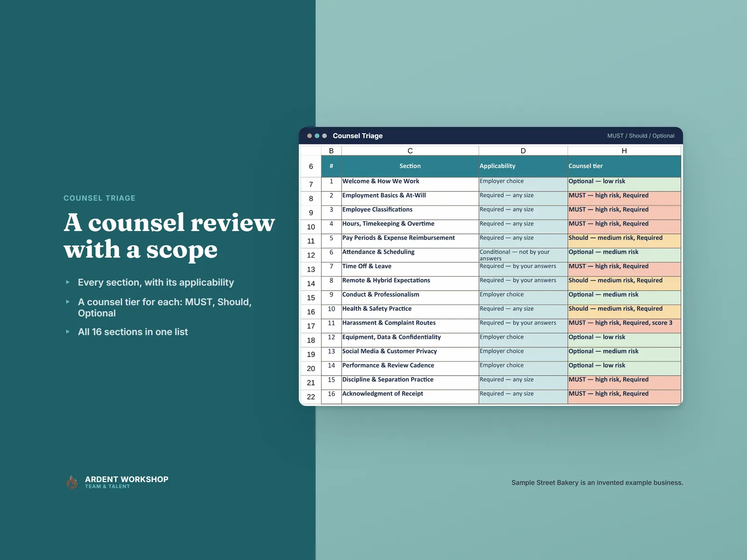The image size is (747, 560).
Task: Select the "Employee Classifications" cell
Action: [x=410, y=213]
